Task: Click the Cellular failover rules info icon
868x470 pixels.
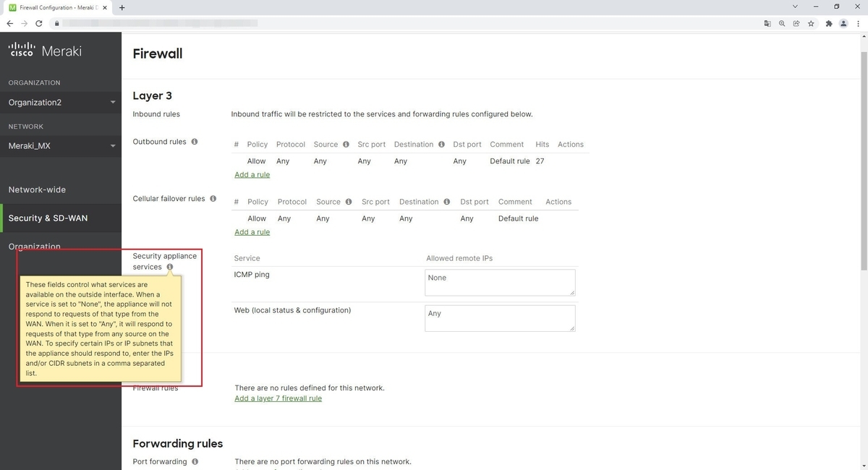Action: coord(213,198)
